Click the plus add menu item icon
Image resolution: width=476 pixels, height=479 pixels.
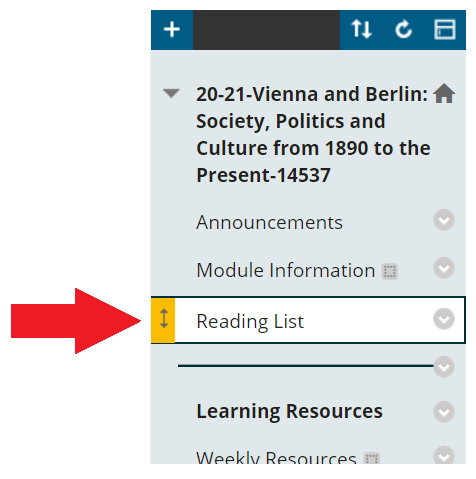(172, 29)
